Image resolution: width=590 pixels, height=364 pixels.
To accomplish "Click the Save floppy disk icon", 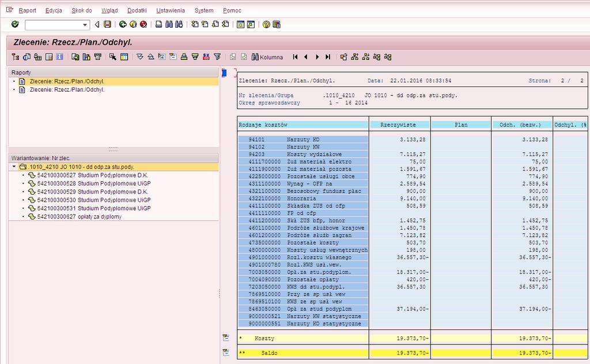I will [107, 24].
